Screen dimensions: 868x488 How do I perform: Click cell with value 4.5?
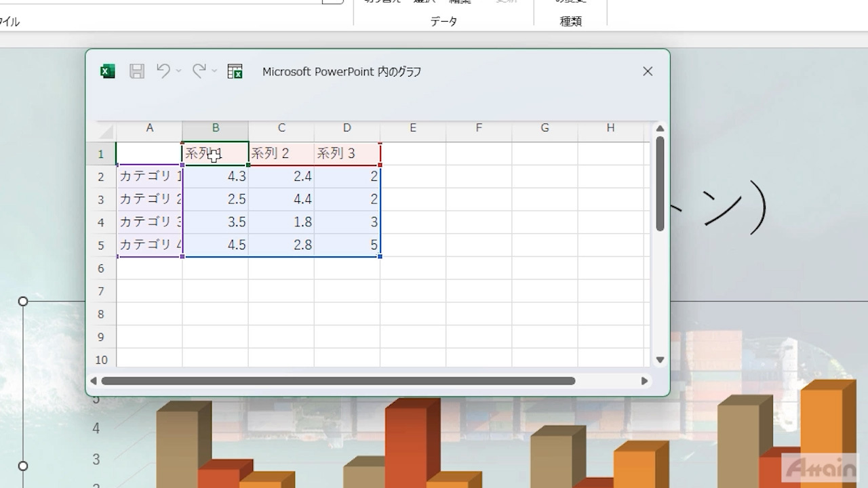pos(215,245)
